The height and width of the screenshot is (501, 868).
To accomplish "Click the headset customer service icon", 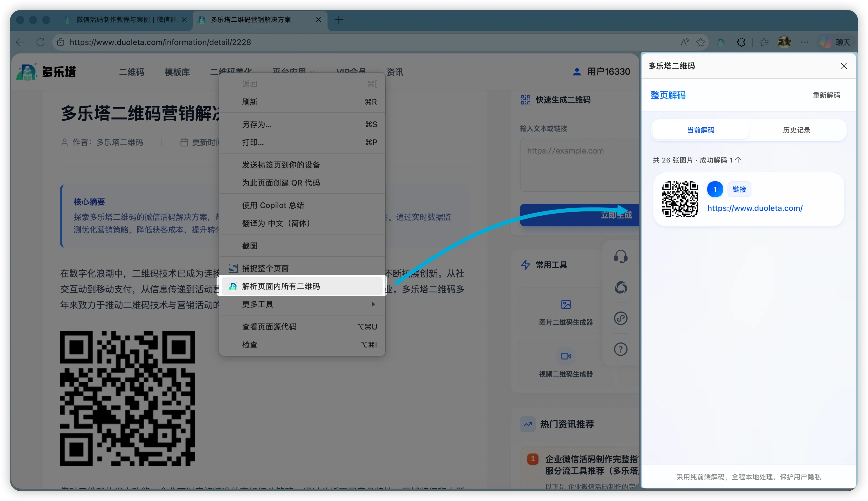I will [621, 256].
